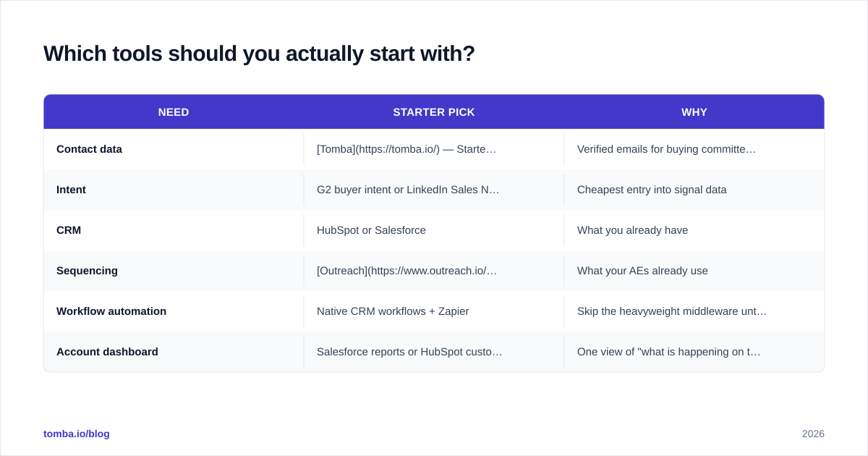Click the 'Native CRM workflows + Zapier' cell
868x456 pixels.
pyautogui.click(x=434, y=311)
